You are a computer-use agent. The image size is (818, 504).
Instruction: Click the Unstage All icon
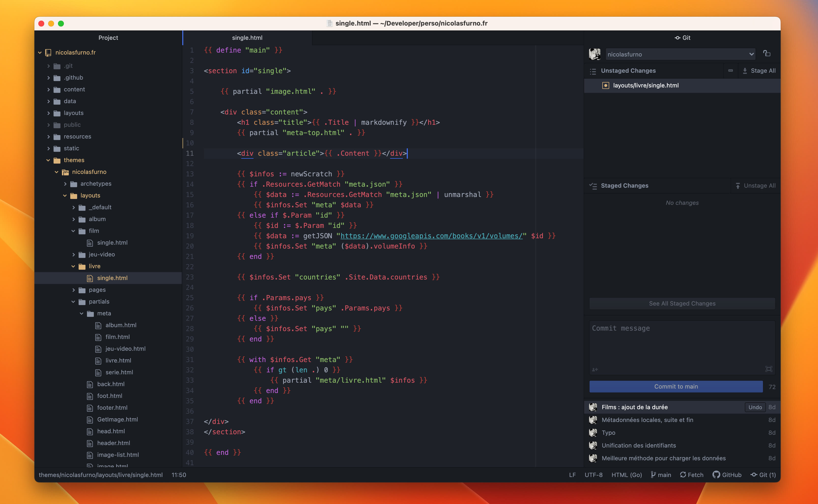(x=738, y=186)
